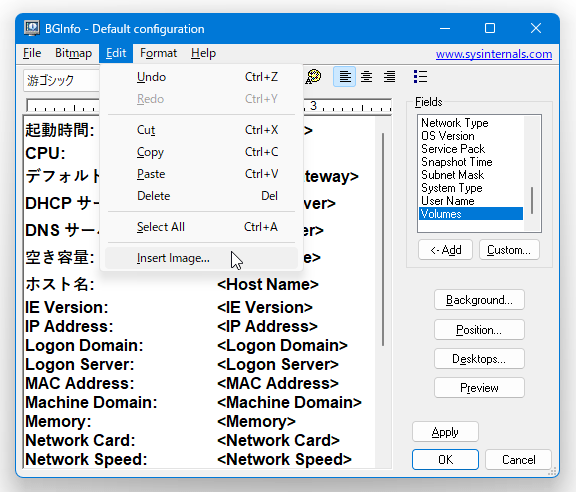
Task: Choose Cut from the Edit menu
Action: point(201,130)
